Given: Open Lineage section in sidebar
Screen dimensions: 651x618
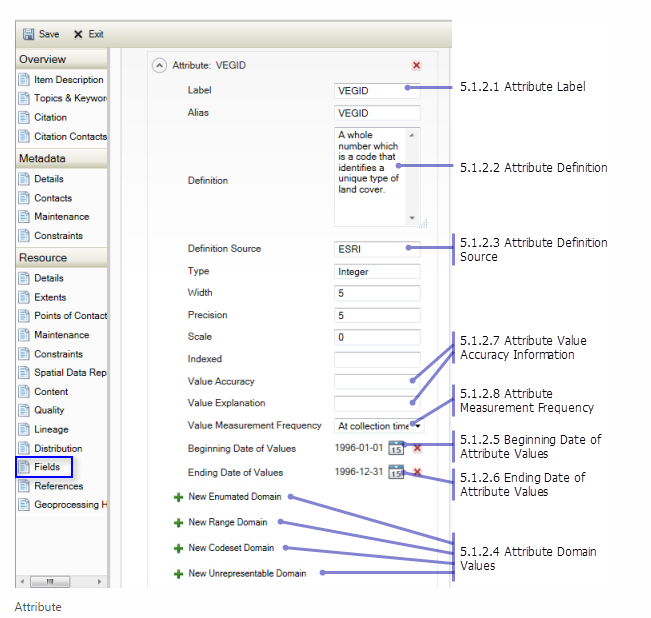Looking at the screenshot, I should 51,430.
